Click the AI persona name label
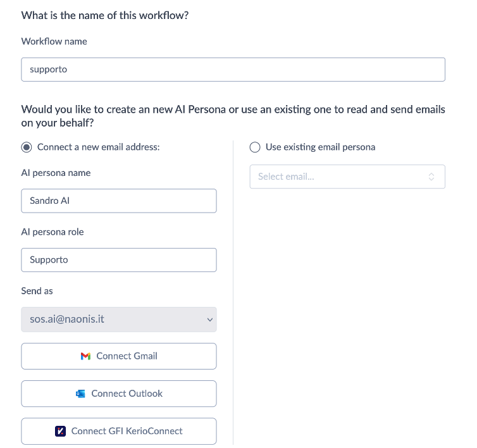The image size is (477, 448). 56,173
